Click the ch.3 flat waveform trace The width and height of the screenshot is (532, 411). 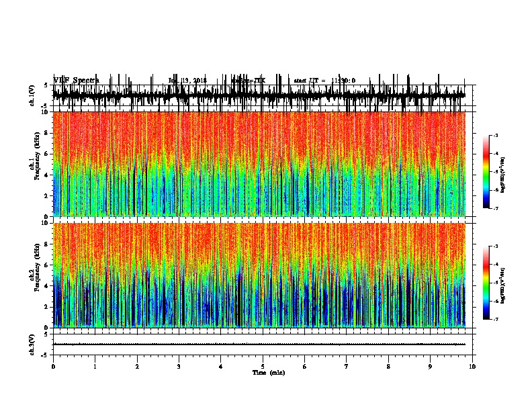(259, 345)
